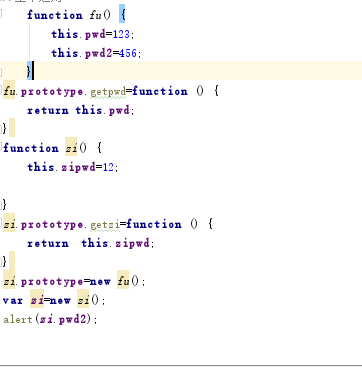Click the 'function' keyword in 'getzi=function'

[154, 224]
